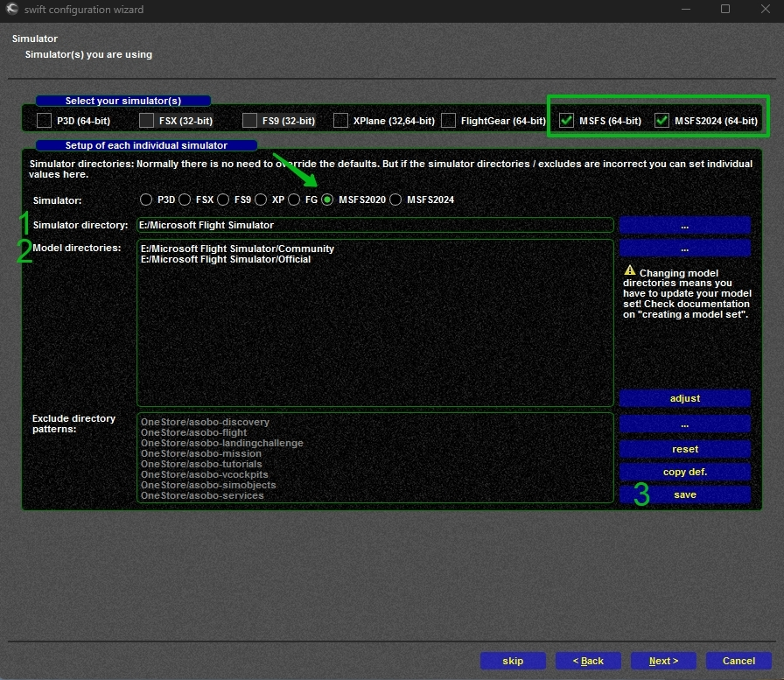Select the P3D simulator radio button
The image size is (784, 680).
[146, 200]
